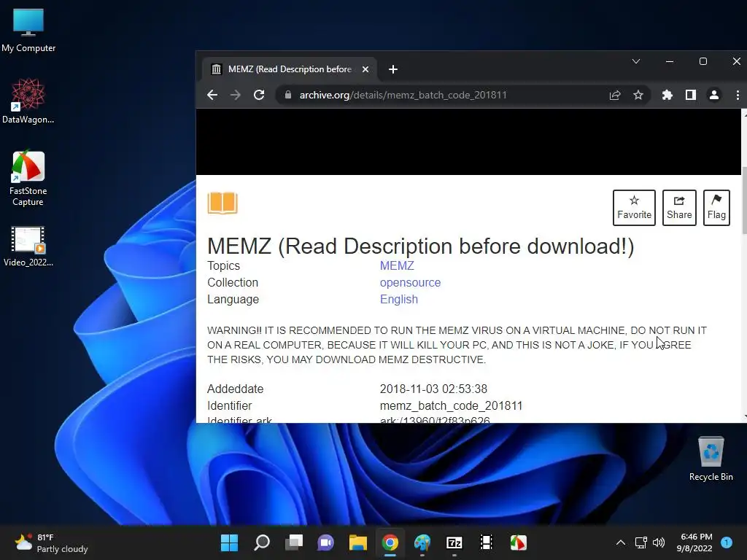
Task: Favorite this archive item
Action: [x=634, y=208]
